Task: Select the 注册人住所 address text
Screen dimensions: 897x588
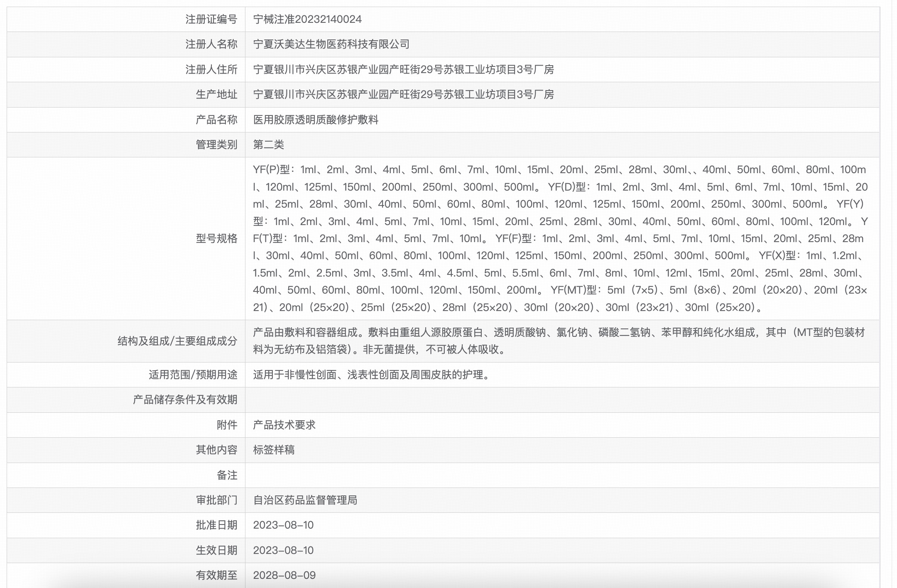Action: (405, 69)
